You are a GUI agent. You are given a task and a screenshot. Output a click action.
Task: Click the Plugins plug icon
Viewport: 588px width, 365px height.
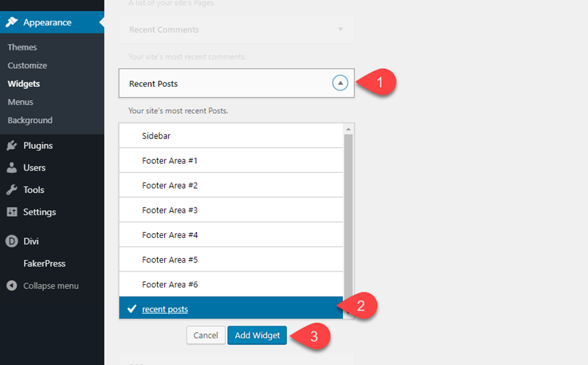(11, 146)
